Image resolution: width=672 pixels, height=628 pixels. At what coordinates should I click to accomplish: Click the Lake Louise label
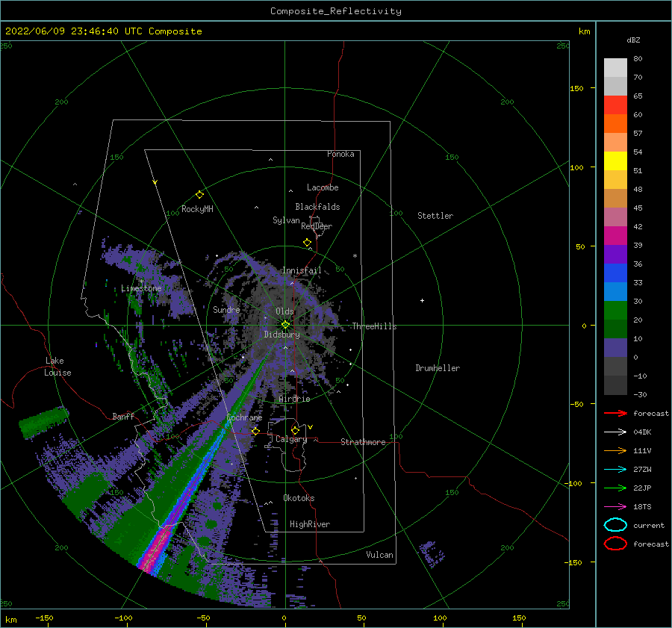pyautogui.click(x=57, y=367)
